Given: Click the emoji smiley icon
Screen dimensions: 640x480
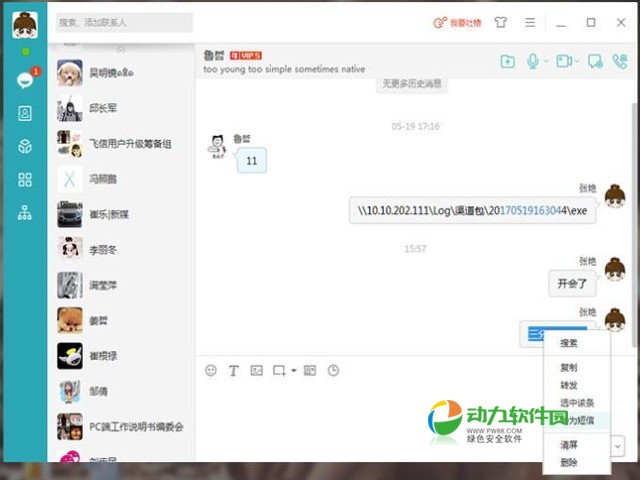Looking at the screenshot, I should coord(211,370).
